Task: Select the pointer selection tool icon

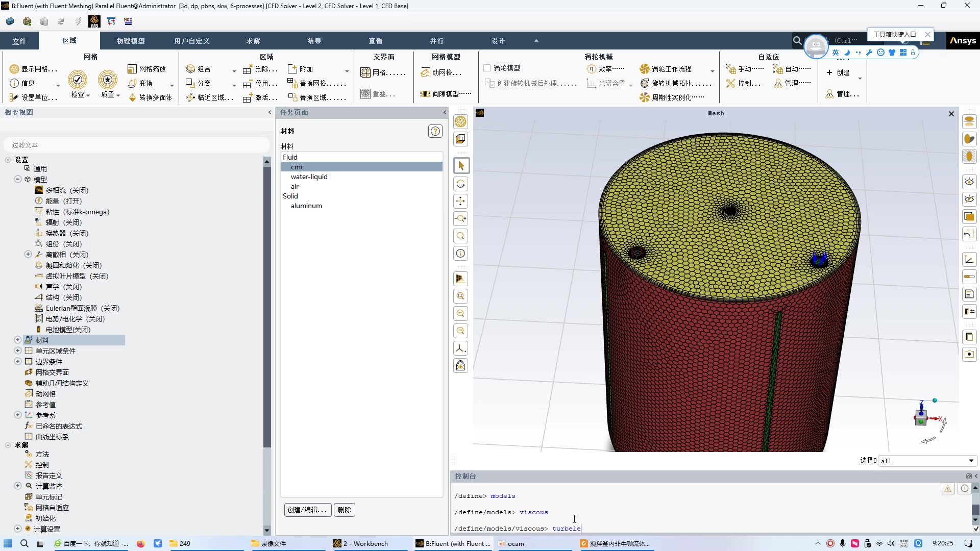Action: 460,166
